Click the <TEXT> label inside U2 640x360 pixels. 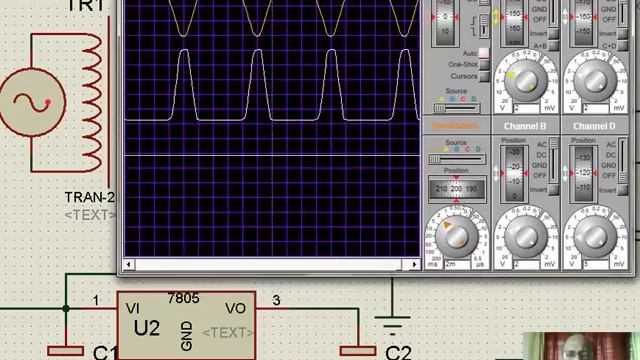click(228, 333)
